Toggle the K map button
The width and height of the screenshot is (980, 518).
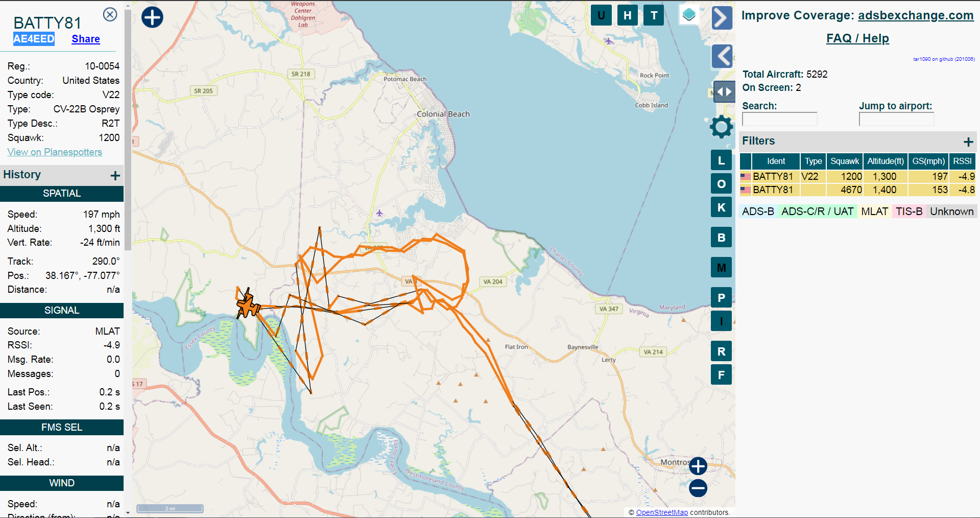721,207
